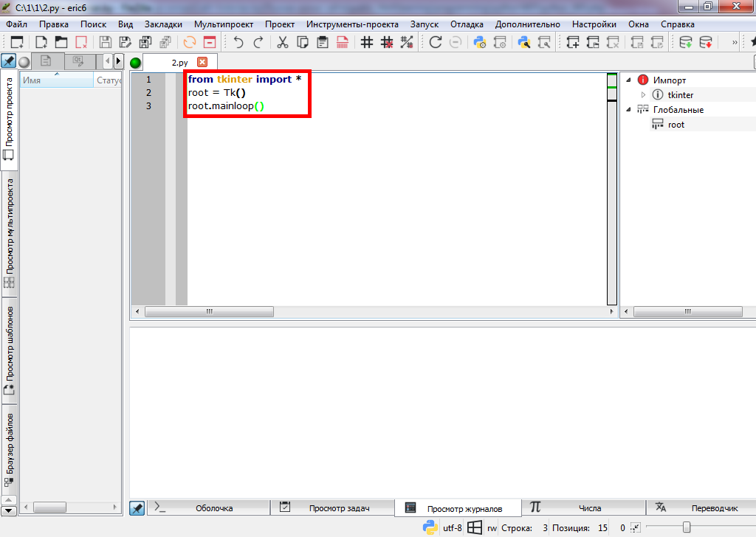Toggle the pin icon of left sidebar
Viewport: 756px width, 537px height.
pos(9,61)
